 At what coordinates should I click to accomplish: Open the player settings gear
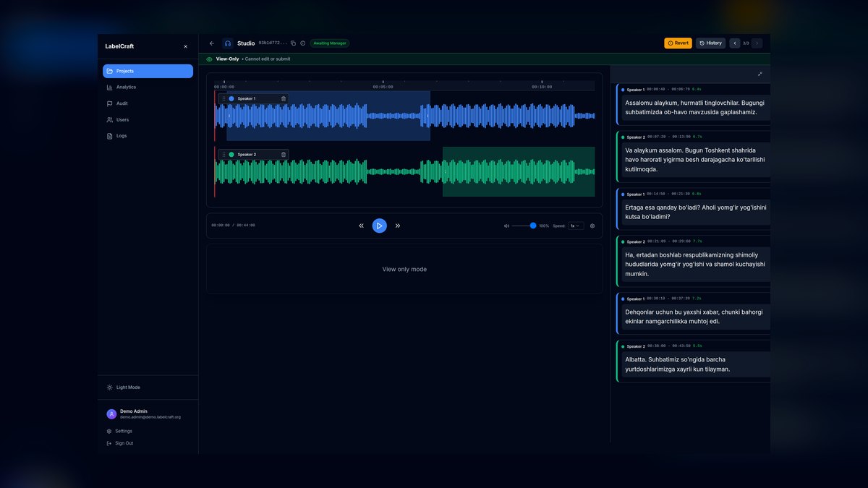click(x=592, y=226)
